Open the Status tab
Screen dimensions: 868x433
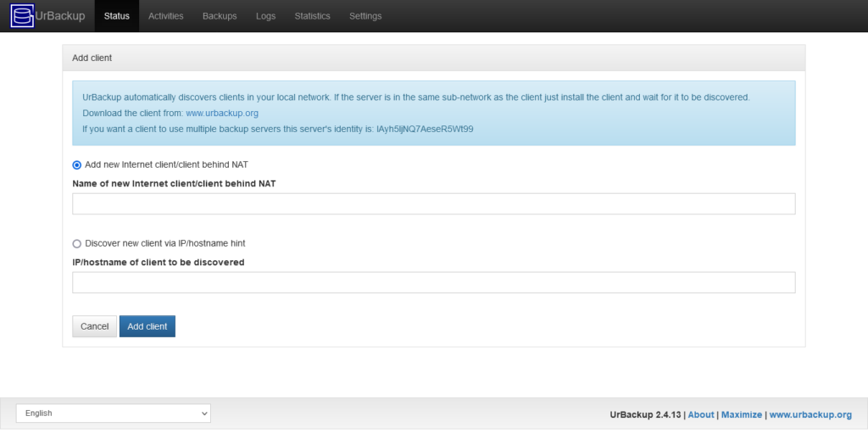coord(117,16)
